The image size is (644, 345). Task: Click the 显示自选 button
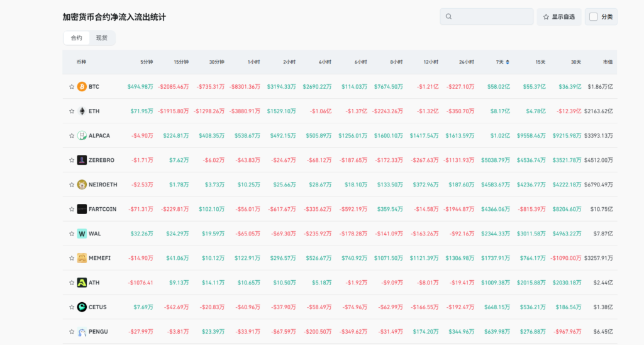point(558,17)
